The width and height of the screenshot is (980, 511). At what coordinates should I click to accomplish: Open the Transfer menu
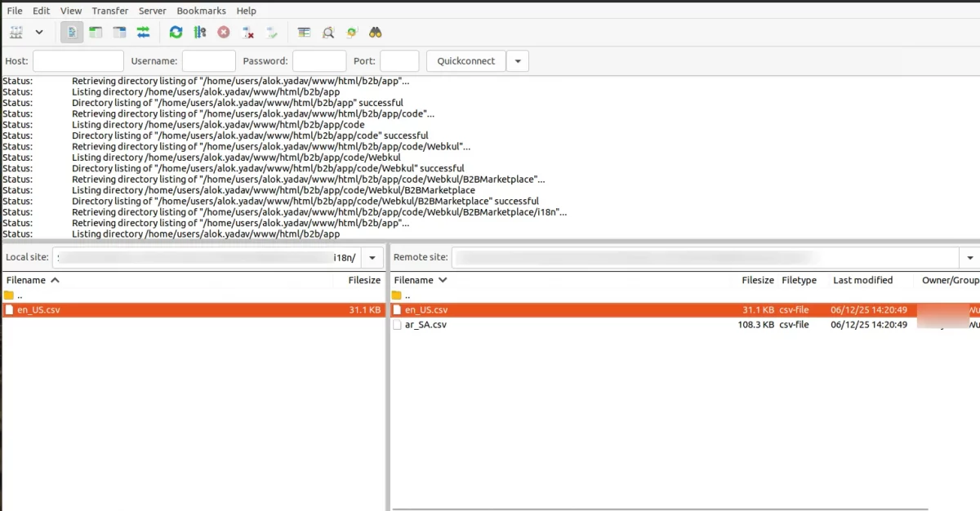[x=109, y=11]
